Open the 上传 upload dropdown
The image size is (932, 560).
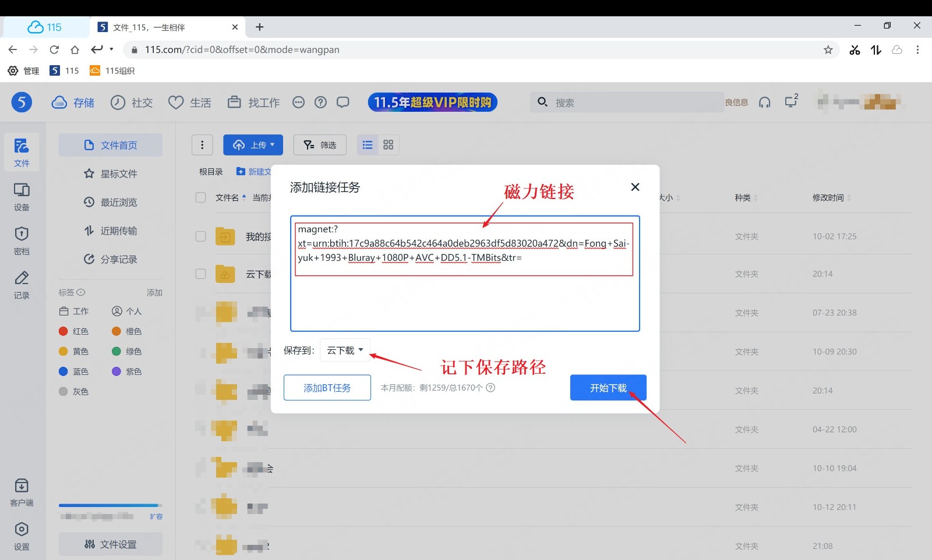[253, 145]
